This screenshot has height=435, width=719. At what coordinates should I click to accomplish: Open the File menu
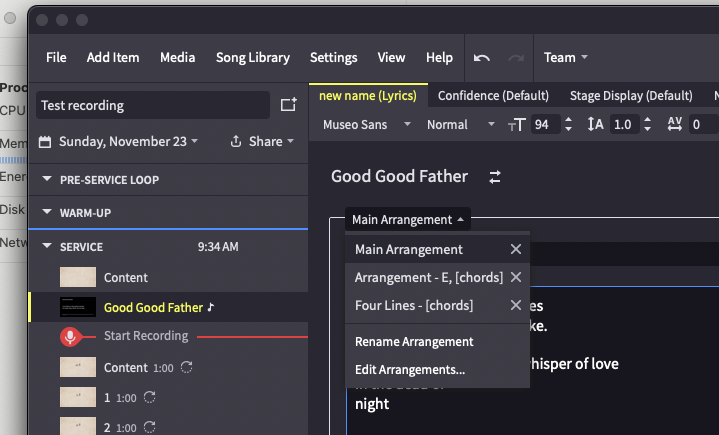[56, 57]
